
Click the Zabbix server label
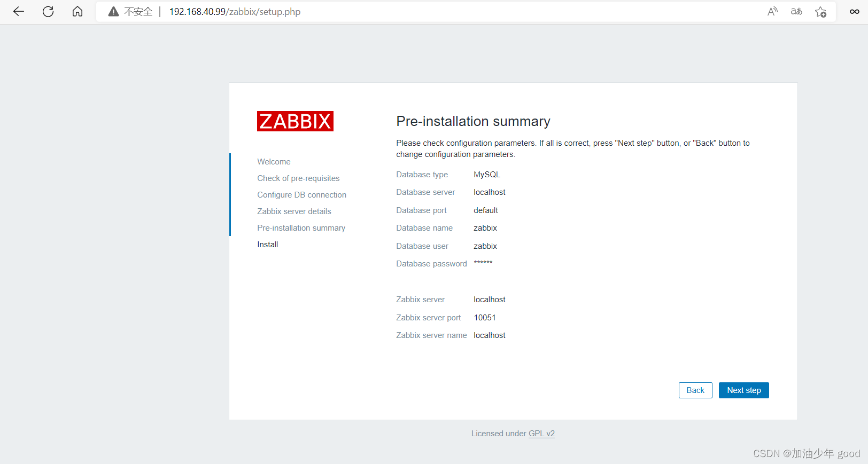click(420, 300)
